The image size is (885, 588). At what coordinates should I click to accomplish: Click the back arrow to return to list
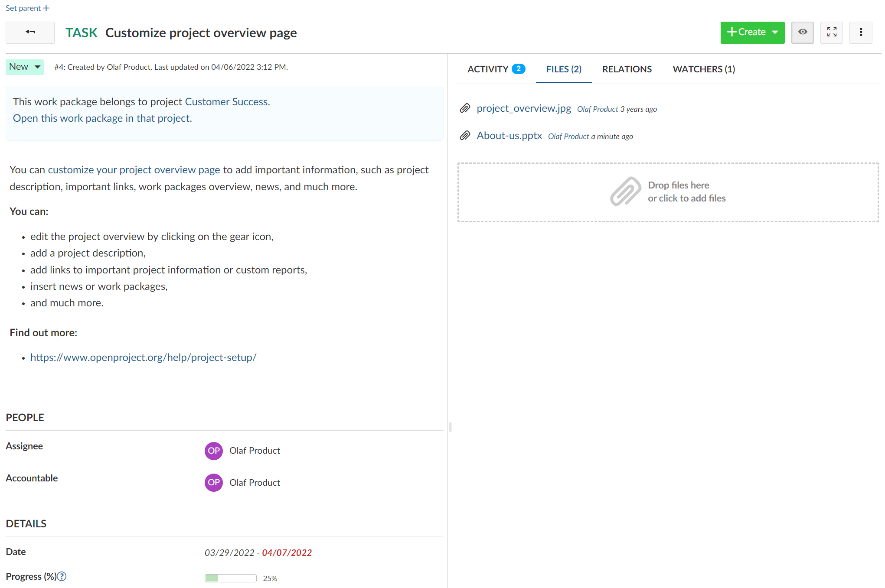click(30, 32)
